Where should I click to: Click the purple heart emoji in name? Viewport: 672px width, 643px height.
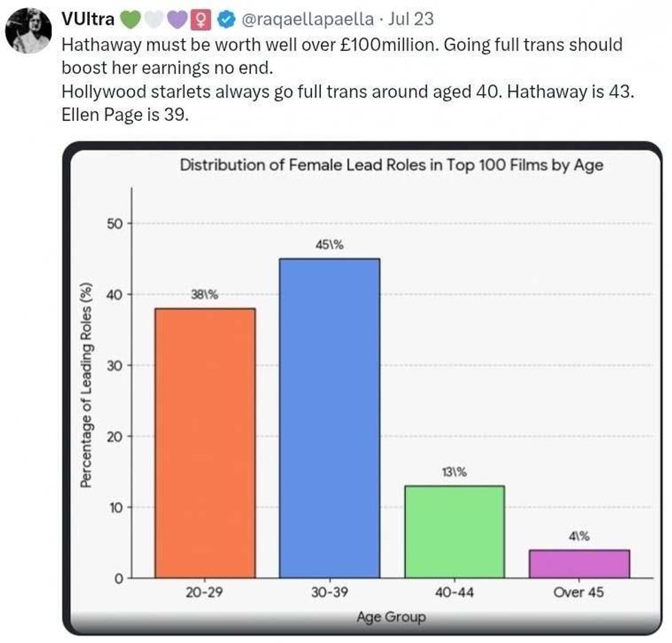177,20
